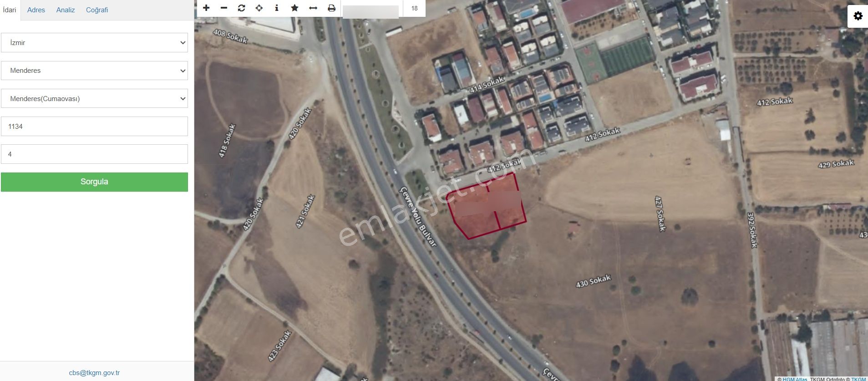This screenshot has width=868, height=381.
Task: Open the Analiz tab
Action: coord(66,10)
